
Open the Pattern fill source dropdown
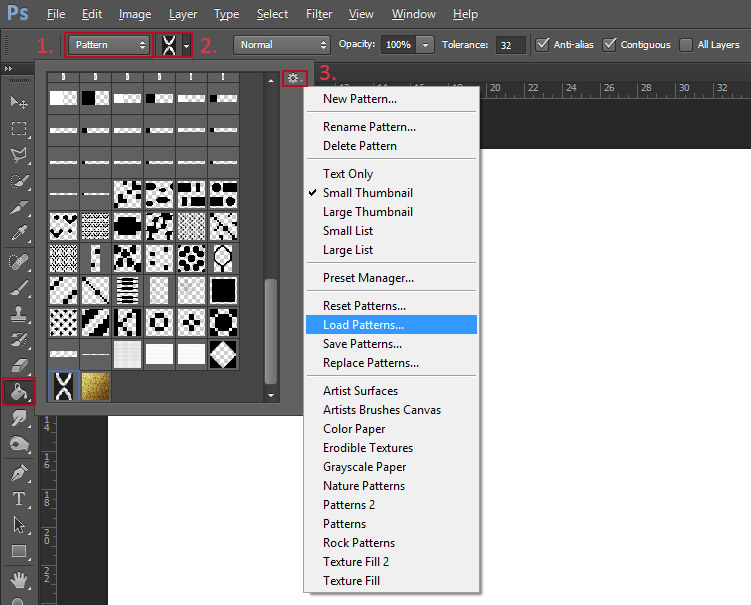point(108,45)
